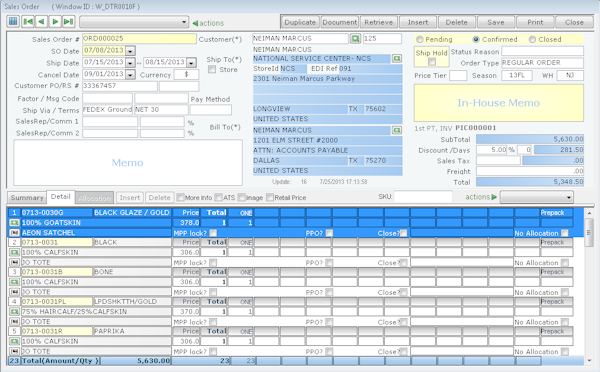Click image icon on line 3 JO TOTE

pyautogui.click(x=15, y=292)
